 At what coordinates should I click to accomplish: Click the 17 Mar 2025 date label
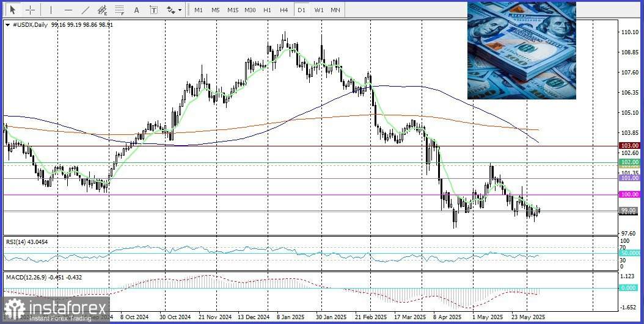[410, 317]
